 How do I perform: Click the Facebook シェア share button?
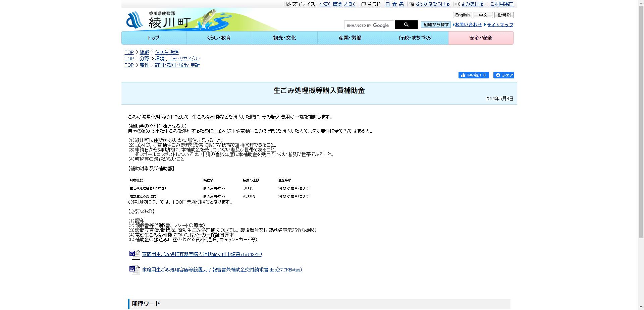503,75
